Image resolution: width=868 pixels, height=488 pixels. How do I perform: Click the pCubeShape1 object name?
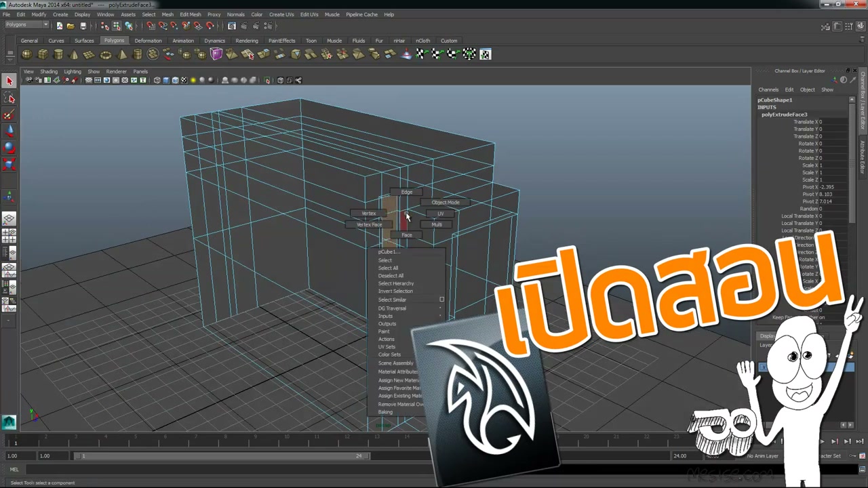[774, 100]
